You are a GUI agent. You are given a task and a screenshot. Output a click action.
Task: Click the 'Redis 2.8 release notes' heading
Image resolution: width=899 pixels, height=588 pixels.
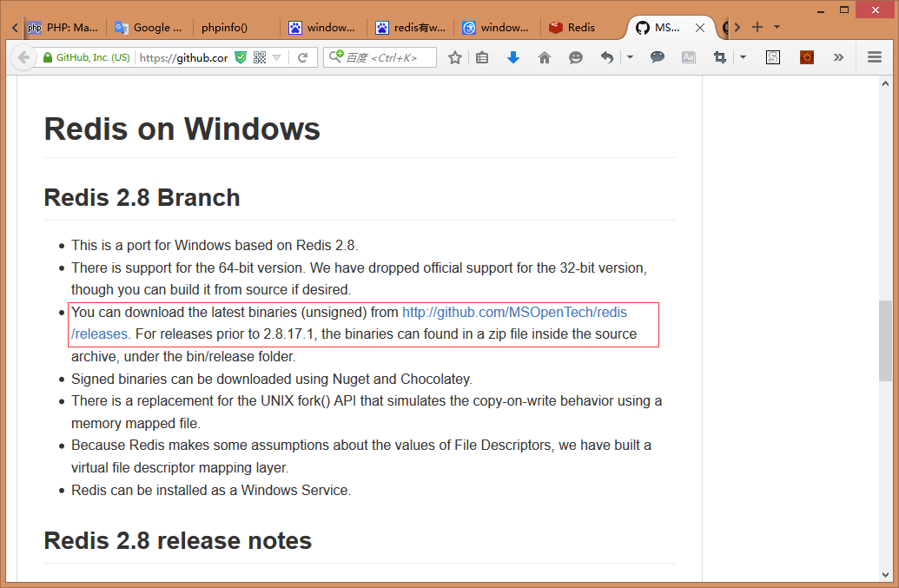tap(178, 540)
